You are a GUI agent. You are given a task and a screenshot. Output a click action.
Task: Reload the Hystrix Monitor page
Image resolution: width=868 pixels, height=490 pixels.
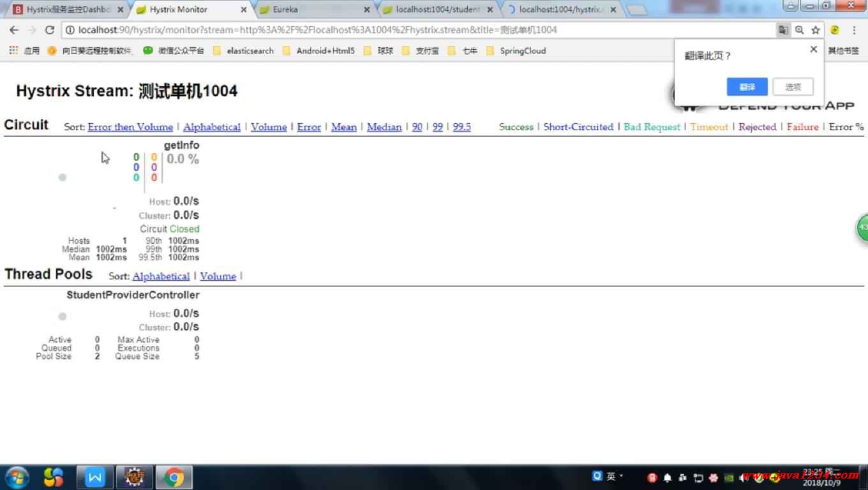point(50,30)
